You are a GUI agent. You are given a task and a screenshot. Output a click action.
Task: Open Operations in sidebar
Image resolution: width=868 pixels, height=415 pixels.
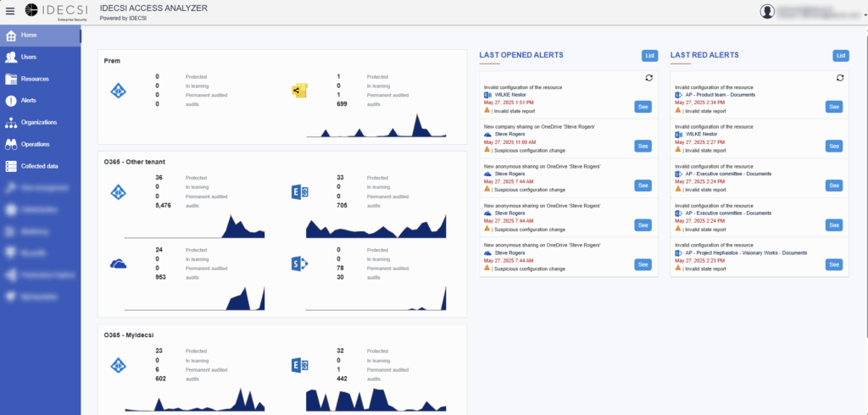pos(41,145)
